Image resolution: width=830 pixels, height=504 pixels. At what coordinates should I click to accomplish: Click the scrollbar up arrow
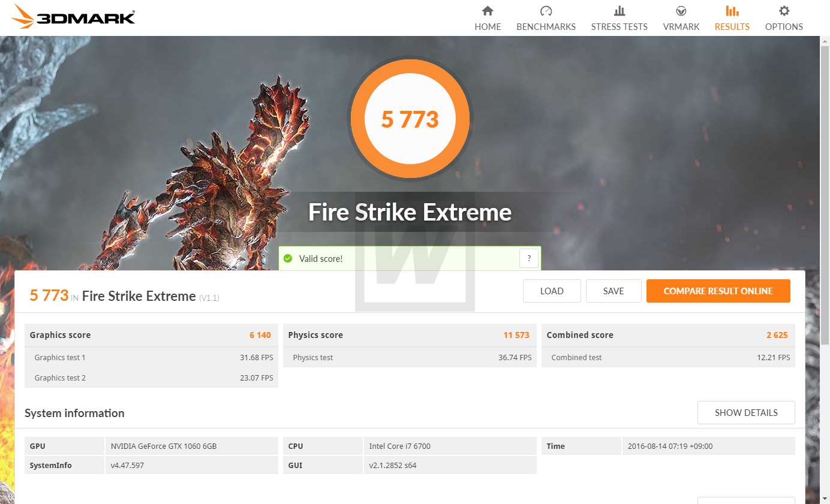(x=825, y=41)
